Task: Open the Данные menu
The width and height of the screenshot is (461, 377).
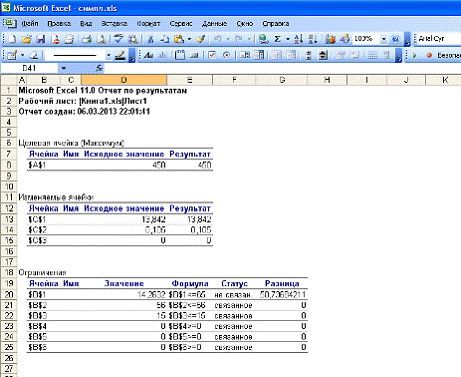Action: pyautogui.click(x=214, y=24)
